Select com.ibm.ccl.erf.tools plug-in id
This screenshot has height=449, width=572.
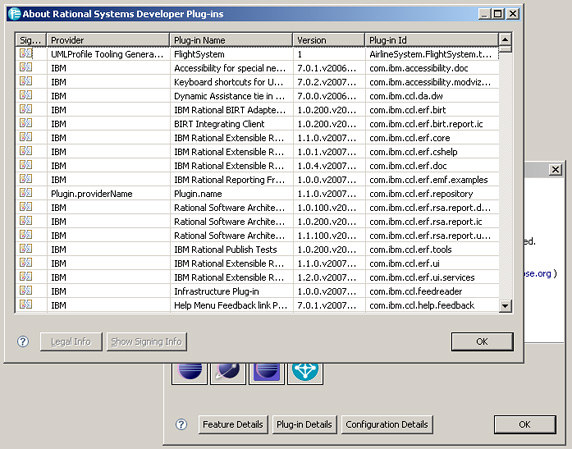point(410,249)
